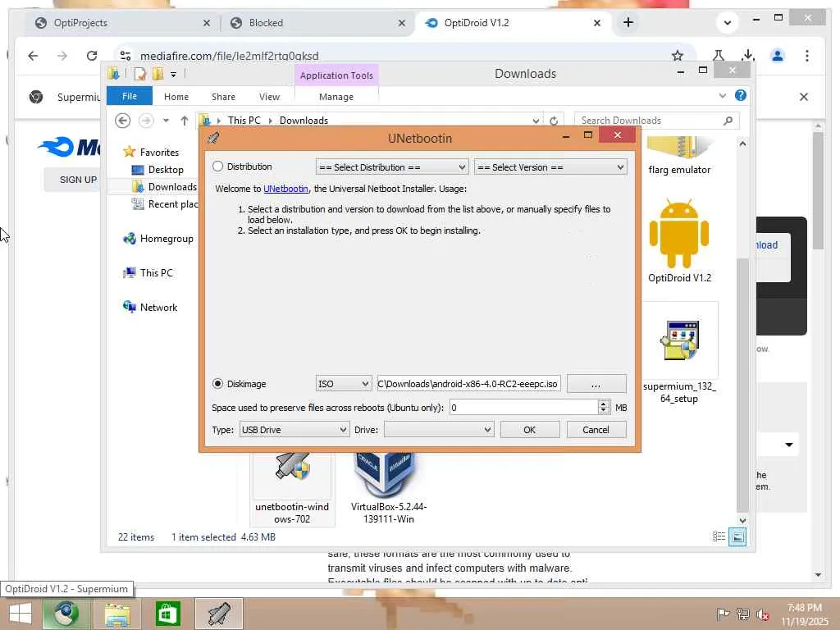840x630 pixels.
Task: Open the Share ribbon tab
Action: pyautogui.click(x=223, y=97)
